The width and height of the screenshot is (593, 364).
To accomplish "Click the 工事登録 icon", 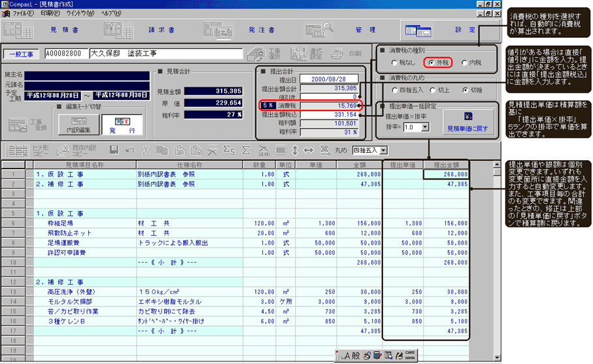I will click(x=18, y=125).
